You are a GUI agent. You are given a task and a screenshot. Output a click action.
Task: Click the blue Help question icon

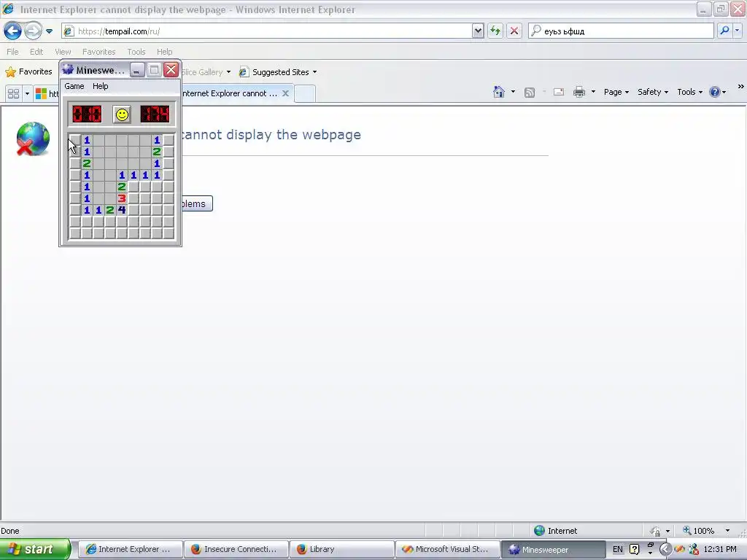point(715,92)
